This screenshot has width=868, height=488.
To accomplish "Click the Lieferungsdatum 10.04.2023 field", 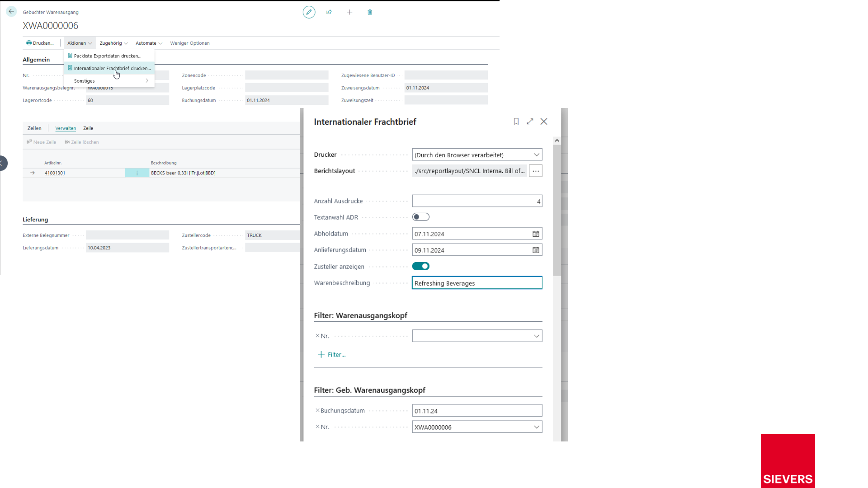I will coord(127,248).
